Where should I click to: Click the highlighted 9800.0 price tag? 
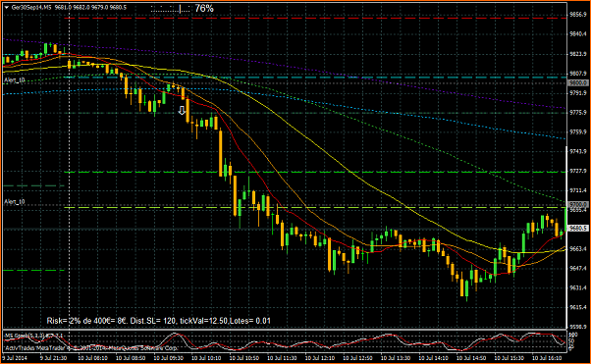[578, 82]
